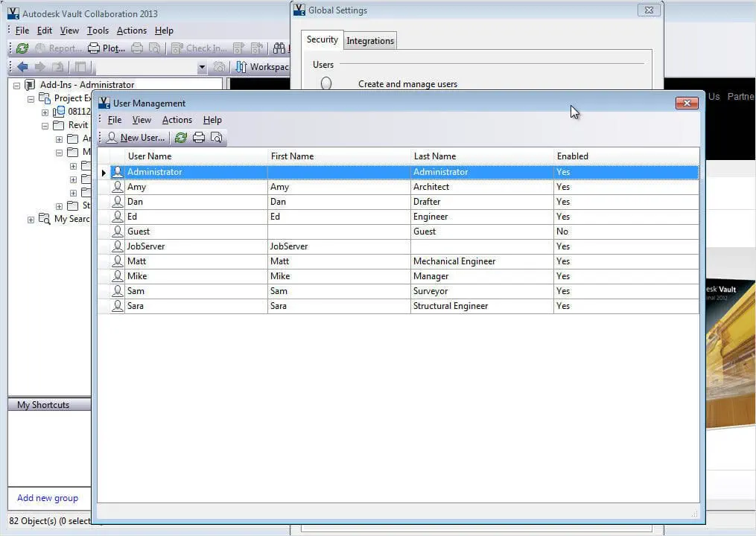Close the User Management window
Screen dimensions: 756x536
coord(686,103)
